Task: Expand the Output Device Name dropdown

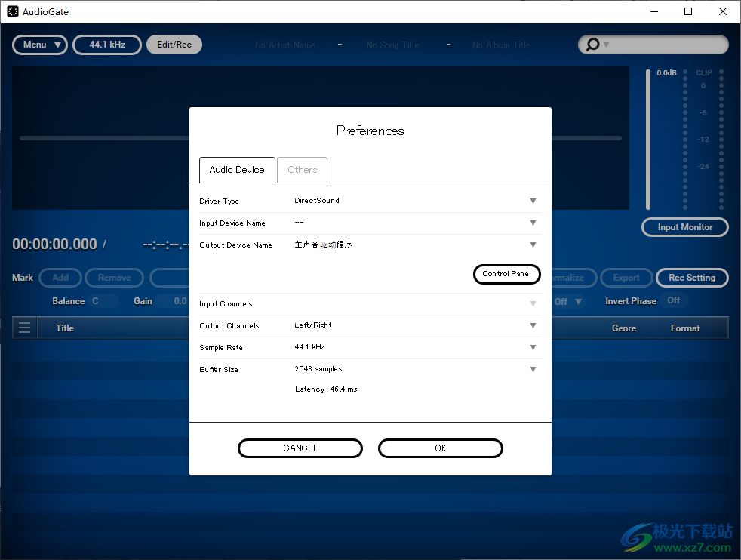Action: [533, 245]
